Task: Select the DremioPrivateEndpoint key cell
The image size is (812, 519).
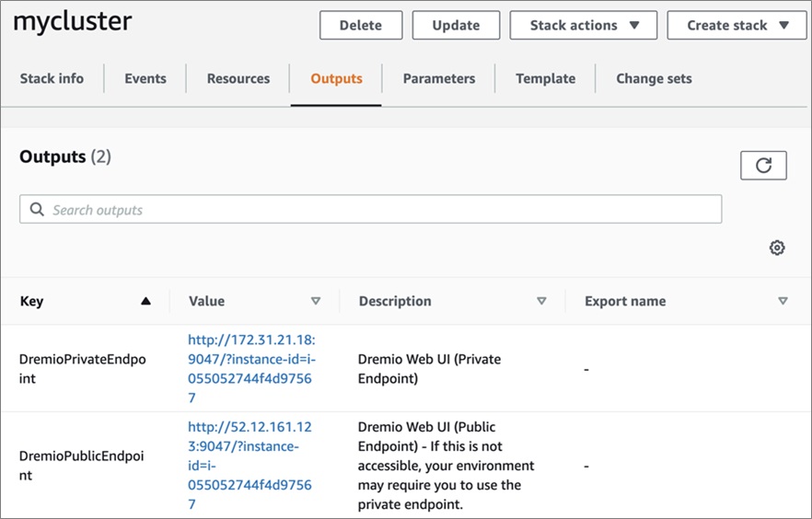Action: pyautogui.click(x=82, y=368)
